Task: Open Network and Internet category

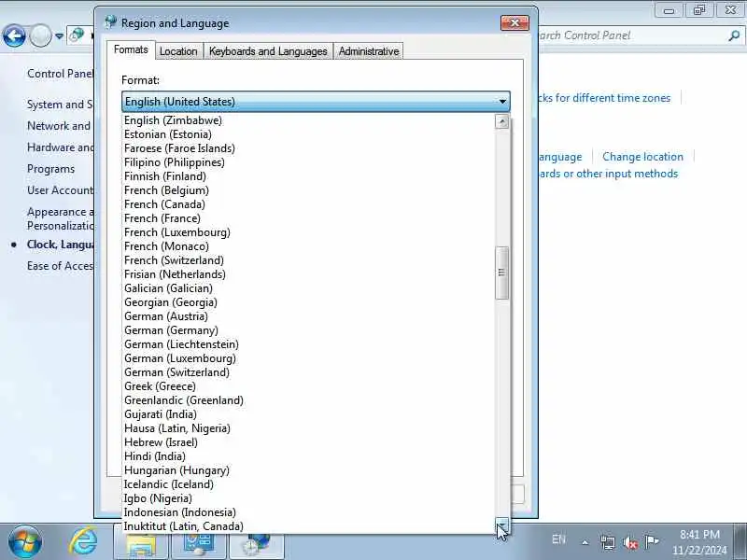Action: 59,126
